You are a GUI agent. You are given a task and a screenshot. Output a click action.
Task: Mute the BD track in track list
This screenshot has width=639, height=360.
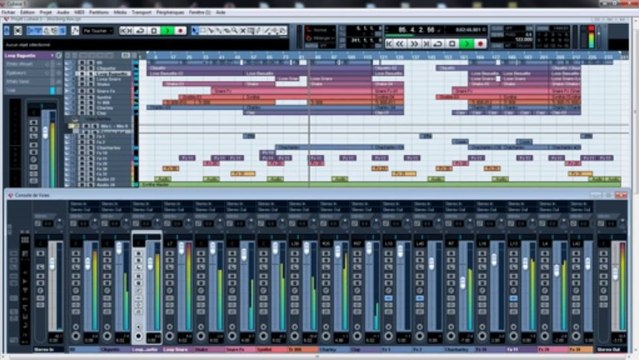click(82, 63)
